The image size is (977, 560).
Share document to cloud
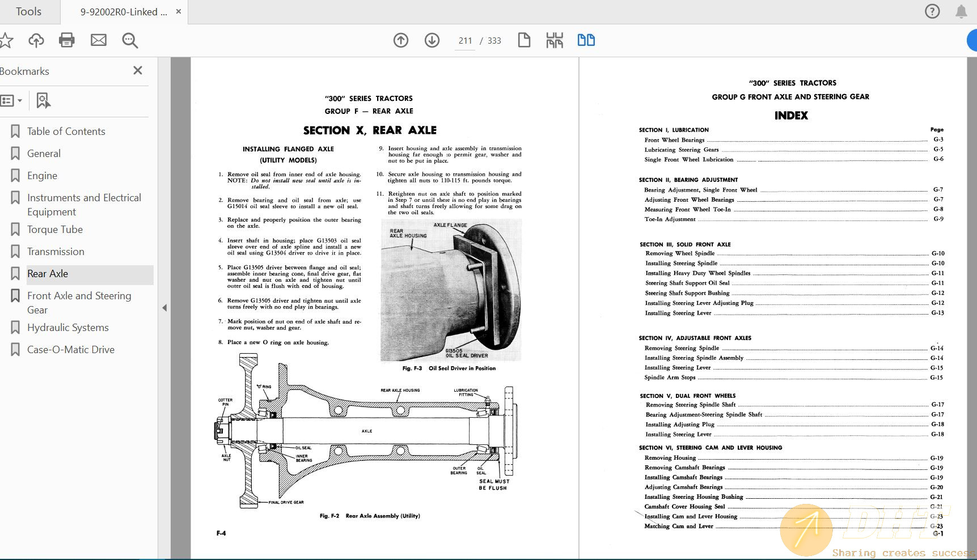click(x=36, y=40)
